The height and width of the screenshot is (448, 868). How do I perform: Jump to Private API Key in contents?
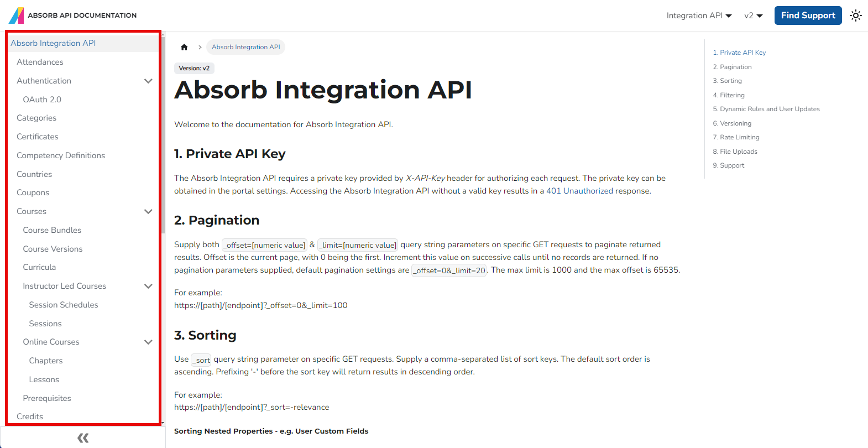click(739, 53)
